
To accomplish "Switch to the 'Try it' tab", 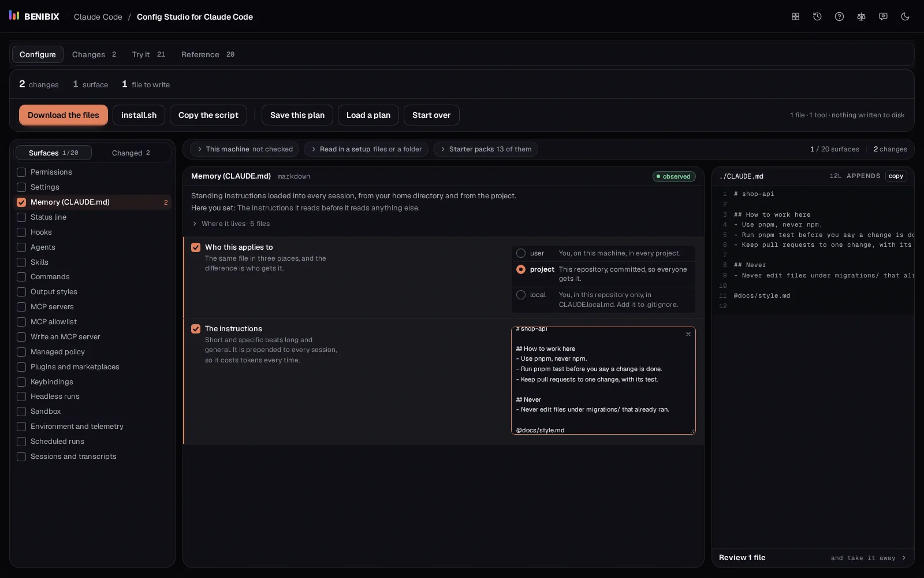I will click(148, 54).
